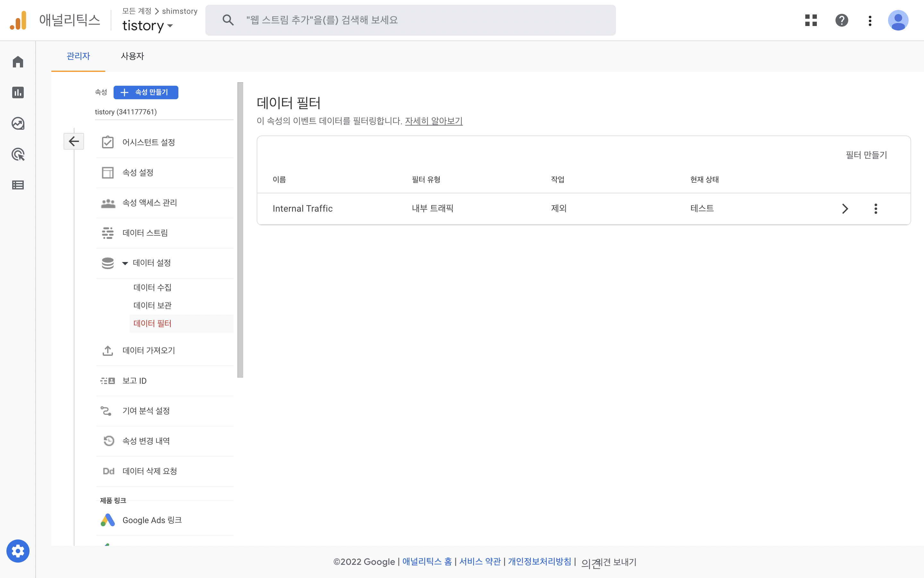Click the Internal Traffic filter name
This screenshot has width=924, height=578.
click(x=303, y=209)
